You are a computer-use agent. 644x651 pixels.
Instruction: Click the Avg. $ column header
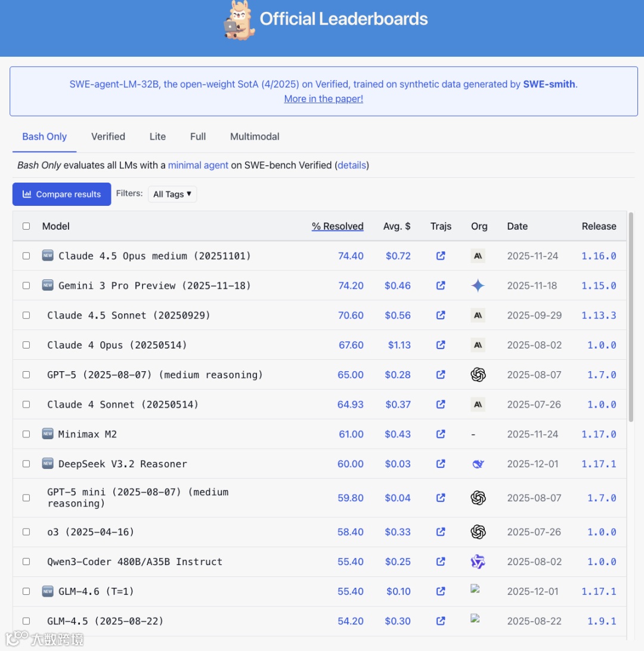(x=397, y=226)
